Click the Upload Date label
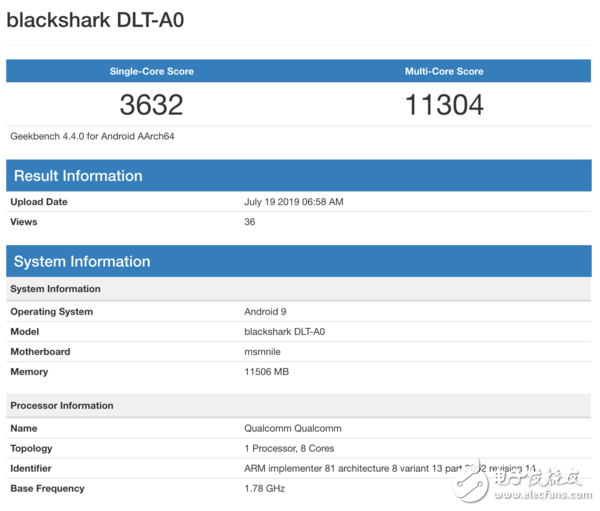Image resolution: width=600 pixels, height=511 pixels. coord(39,202)
